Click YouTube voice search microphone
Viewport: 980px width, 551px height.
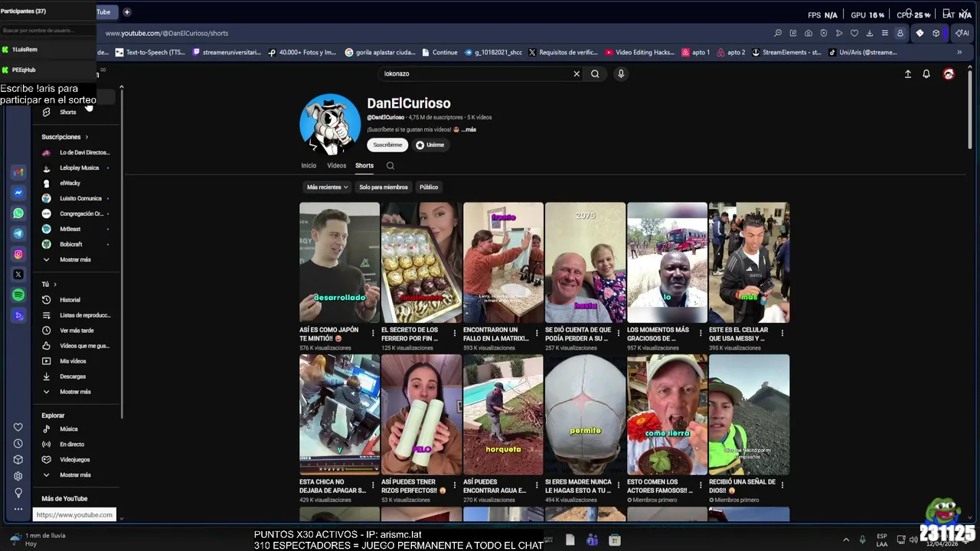pyautogui.click(x=621, y=73)
